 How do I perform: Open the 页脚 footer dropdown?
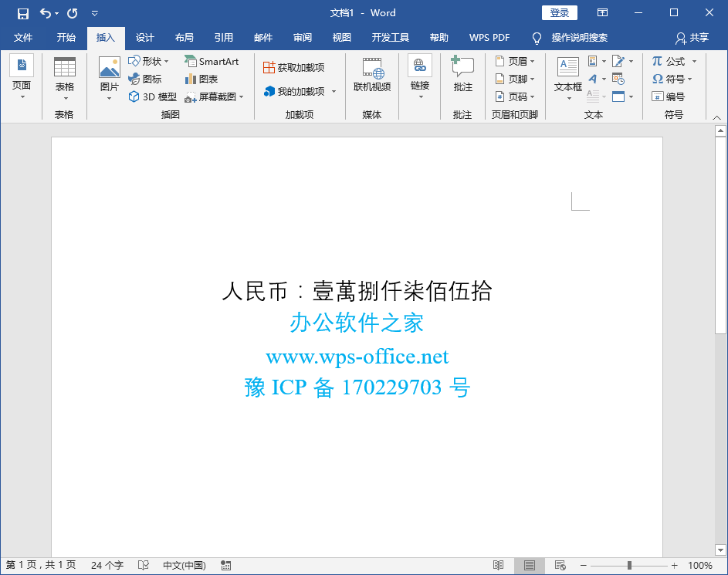click(516, 79)
